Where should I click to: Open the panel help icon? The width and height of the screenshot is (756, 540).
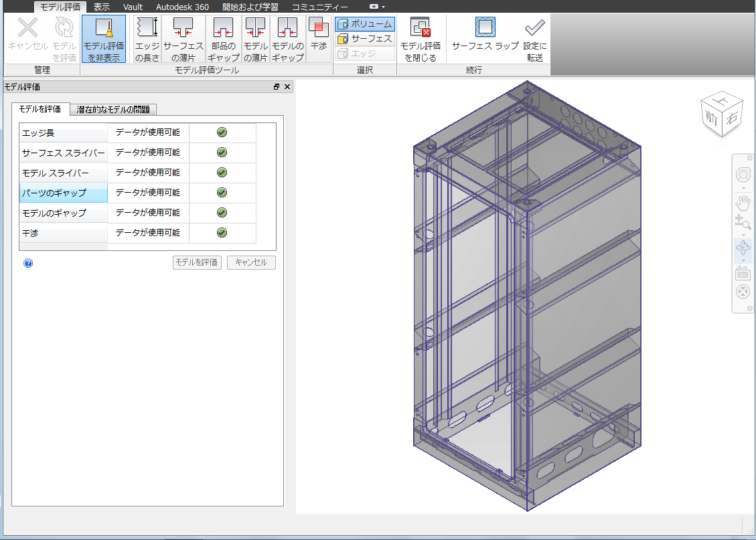(28, 263)
